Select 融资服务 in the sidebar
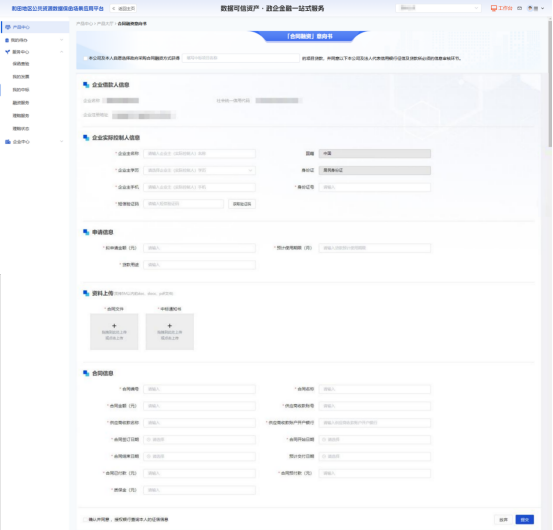 [21, 103]
